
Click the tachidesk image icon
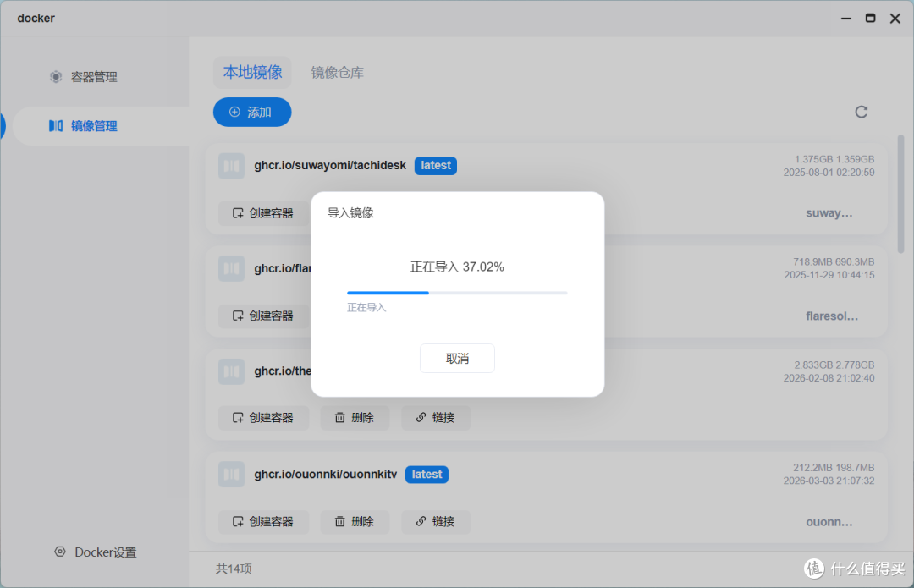pyautogui.click(x=231, y=166)
